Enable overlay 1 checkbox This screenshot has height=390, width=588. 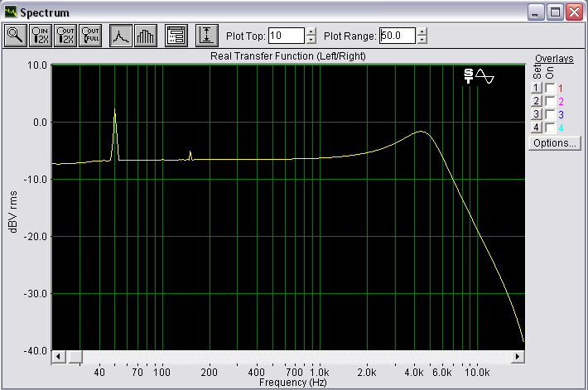click(550, 88)
